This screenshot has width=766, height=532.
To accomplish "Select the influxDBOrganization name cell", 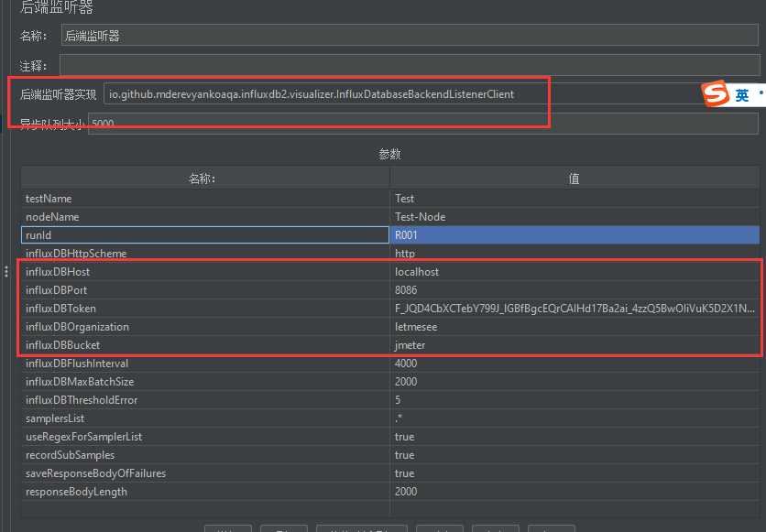I will [x=205, y=327].
